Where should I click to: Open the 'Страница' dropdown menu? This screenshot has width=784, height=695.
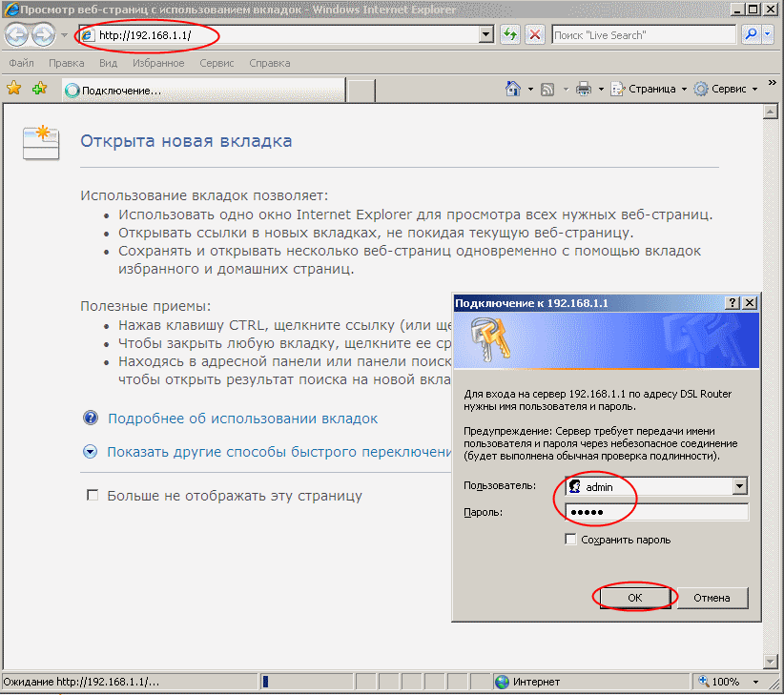click(652, 89)
